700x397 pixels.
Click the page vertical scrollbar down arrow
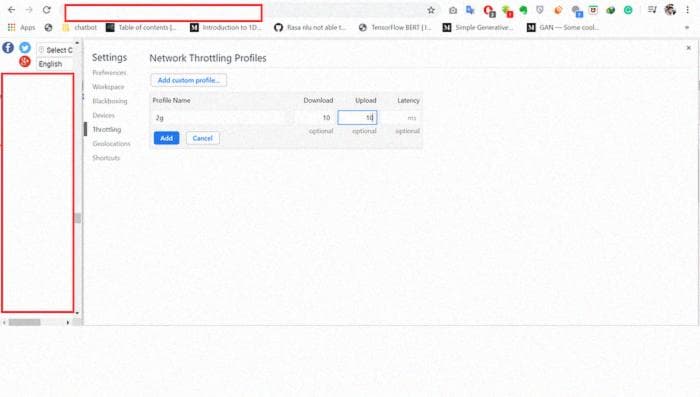coord(77,313)
